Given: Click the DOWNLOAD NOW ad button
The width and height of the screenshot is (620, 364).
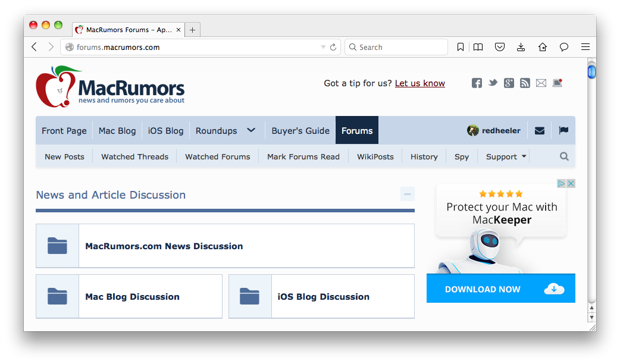Looking at the screenshot, I should [501, 288].
